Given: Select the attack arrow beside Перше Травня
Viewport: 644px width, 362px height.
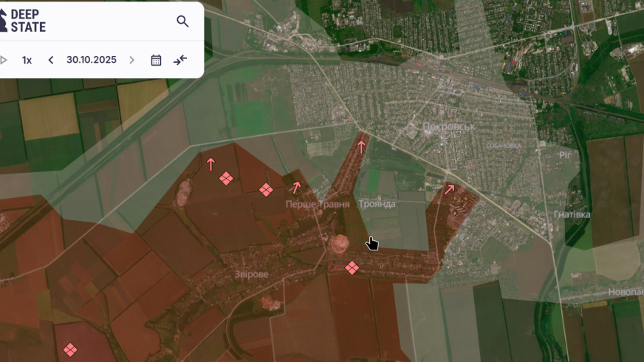Looking at the screenshot, I should coord(296,187).
